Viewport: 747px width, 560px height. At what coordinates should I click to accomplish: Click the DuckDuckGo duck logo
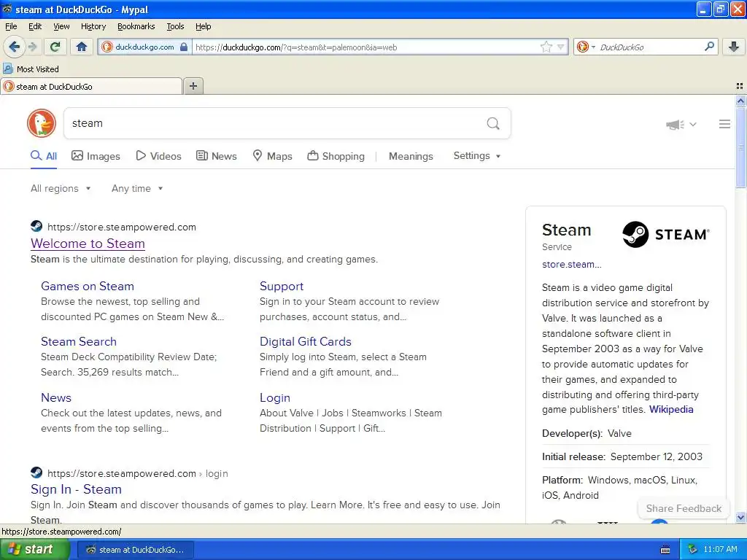[42, 123]
